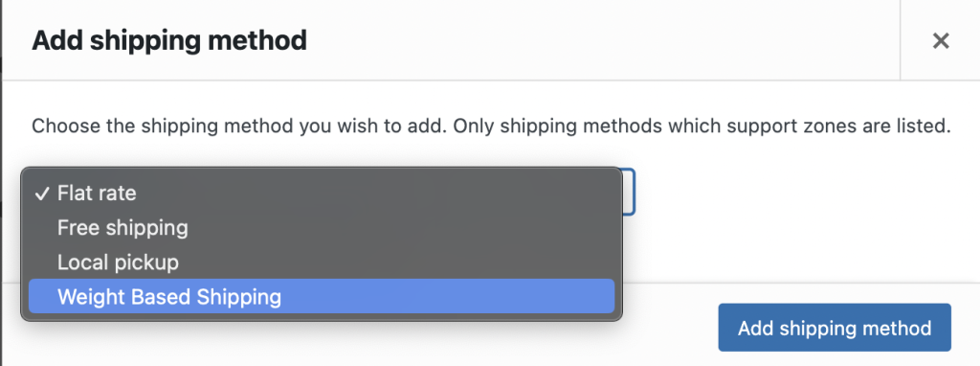Click the Add shipping method button
This screenshot has width=980, height=366.
tap(835, 328)
